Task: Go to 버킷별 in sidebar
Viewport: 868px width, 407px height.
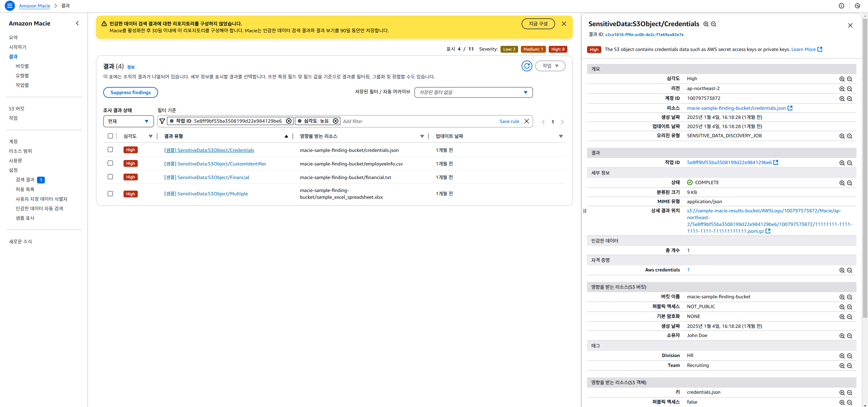Action: [22, 66]
